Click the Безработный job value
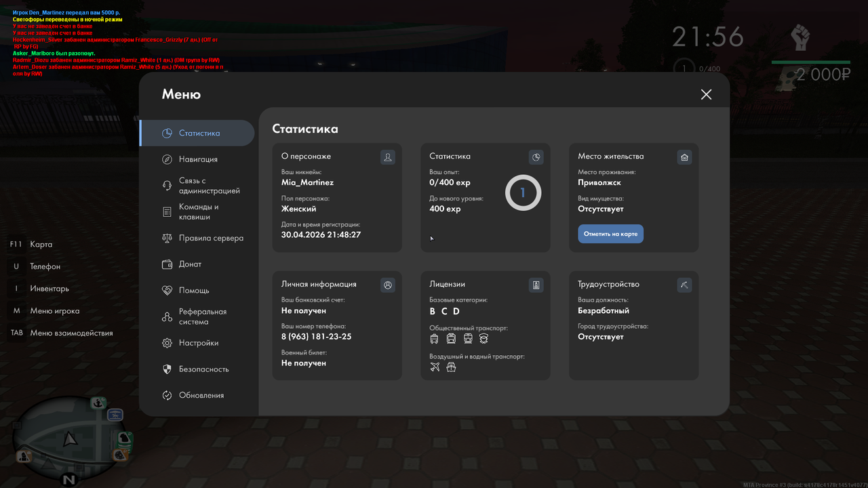Screen dimensions: 868x488 [604, 310]
